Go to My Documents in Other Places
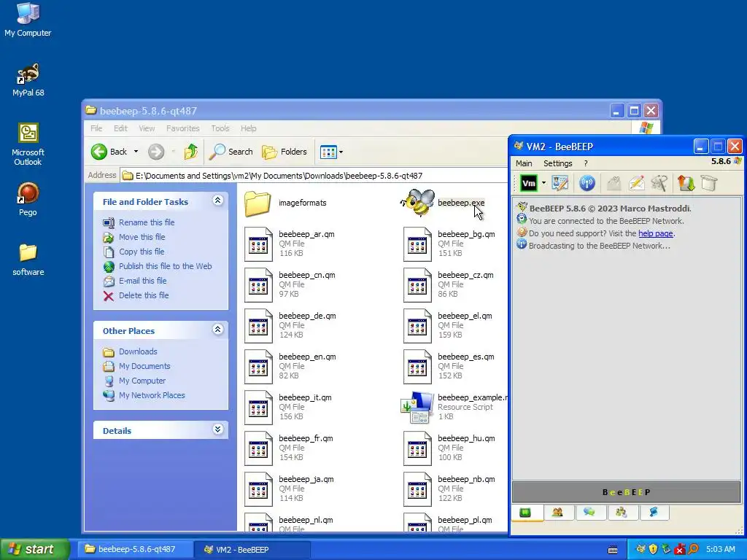 (x=144, y=366)
